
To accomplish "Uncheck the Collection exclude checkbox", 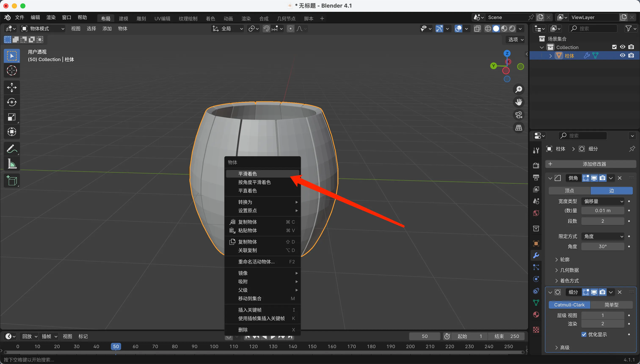I will pyautogui.click(x=614, y=47).
